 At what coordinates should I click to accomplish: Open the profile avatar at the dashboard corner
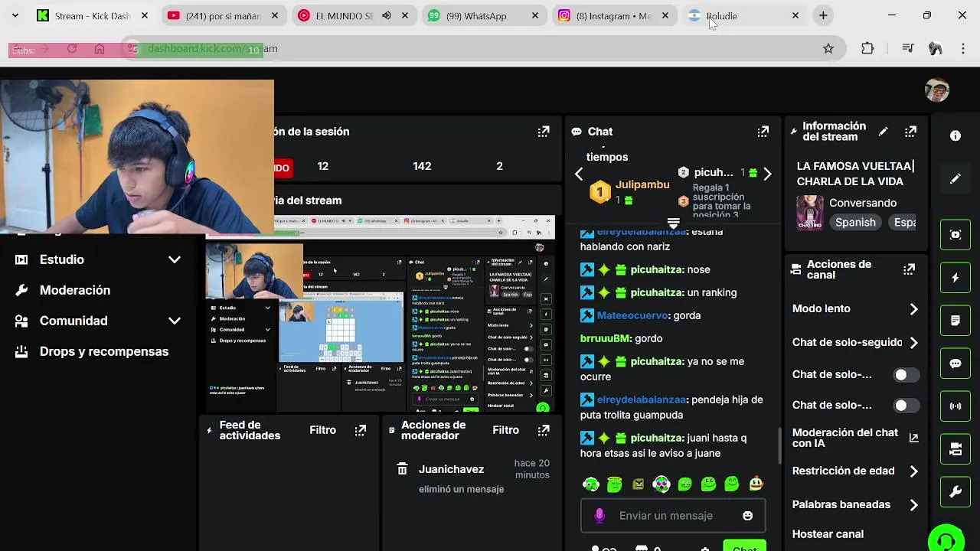coord(937,90)
